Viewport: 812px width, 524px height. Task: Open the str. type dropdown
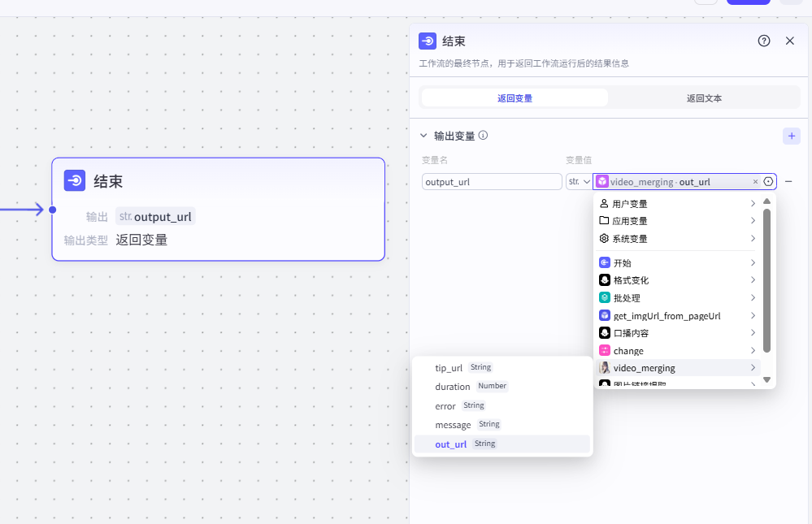(x=579, y=182)
